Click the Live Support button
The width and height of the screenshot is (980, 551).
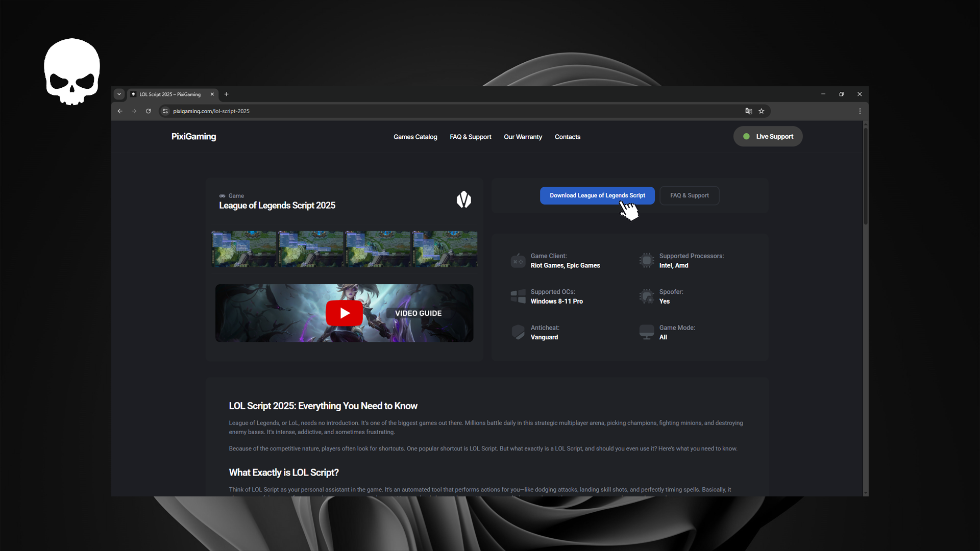pyautogui.click(x=768, y=137)
